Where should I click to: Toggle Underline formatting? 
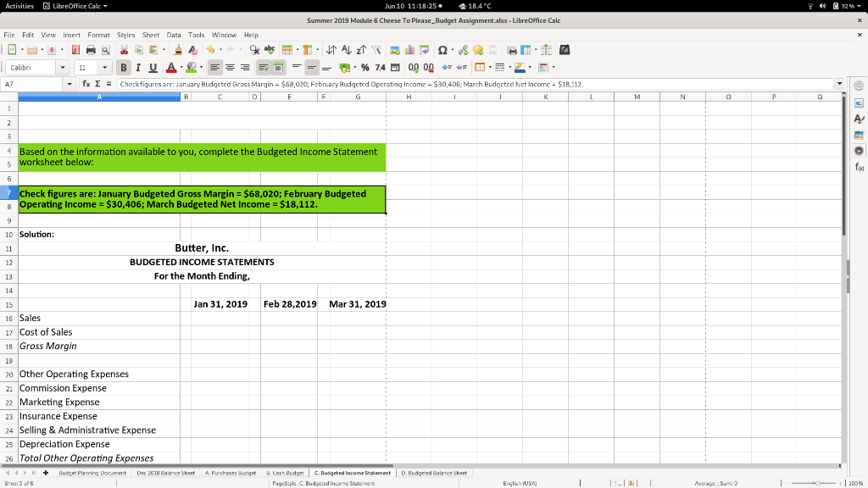(x=153, y=68)
